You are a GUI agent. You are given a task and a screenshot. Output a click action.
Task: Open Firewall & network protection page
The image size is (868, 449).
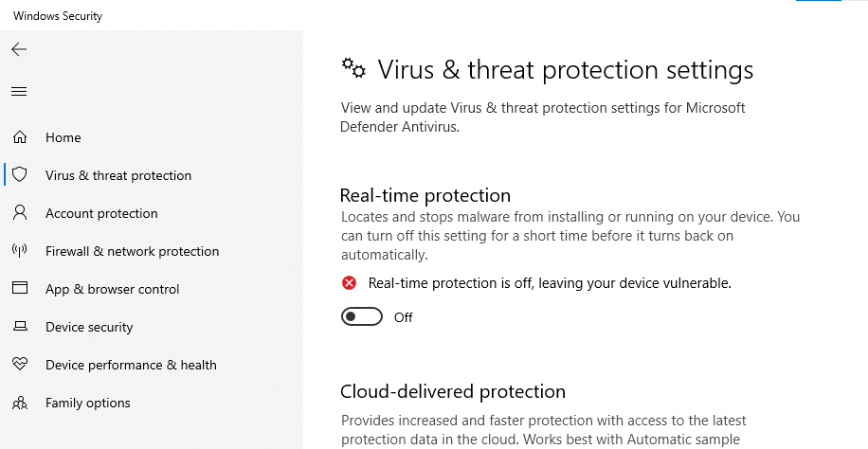pos(132,251)
